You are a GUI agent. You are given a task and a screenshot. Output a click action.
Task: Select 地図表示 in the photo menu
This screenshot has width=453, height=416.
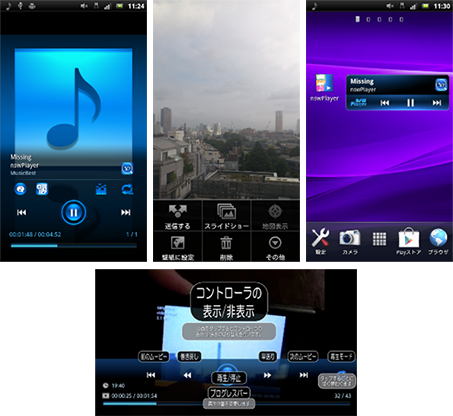275,216
